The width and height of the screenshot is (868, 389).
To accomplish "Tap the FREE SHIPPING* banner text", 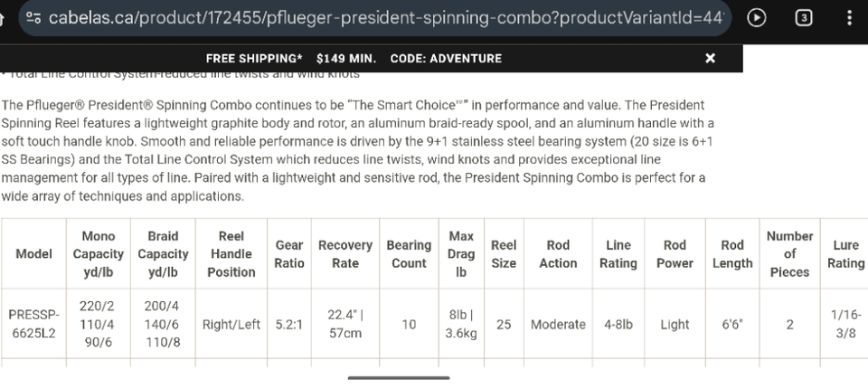I will pyautogui.click(x=254, y=58).
